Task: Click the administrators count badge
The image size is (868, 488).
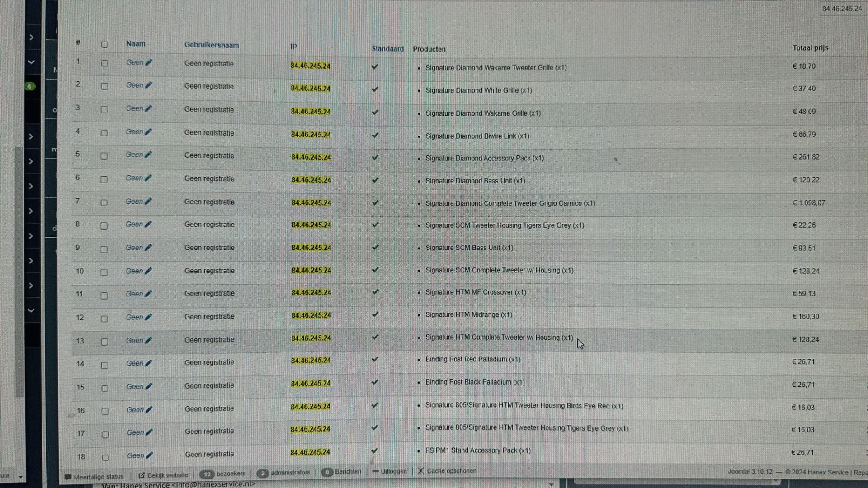Action: [x=263, y=473]
